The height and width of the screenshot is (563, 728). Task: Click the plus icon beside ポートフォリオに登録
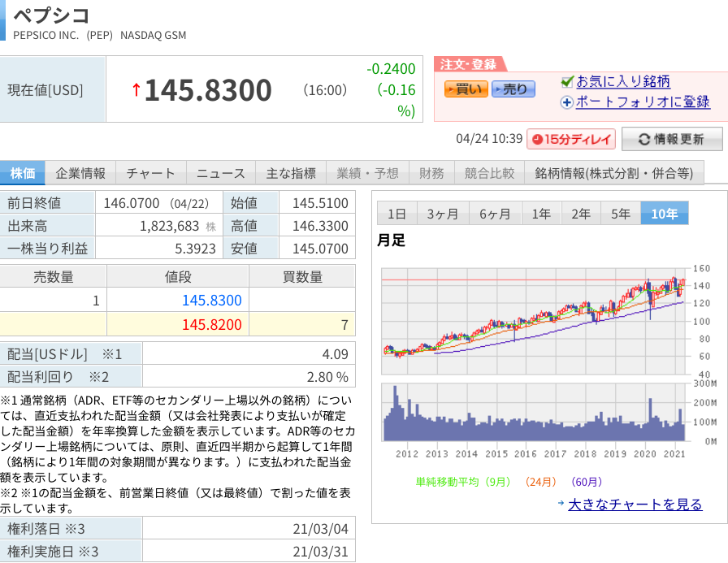567,102
